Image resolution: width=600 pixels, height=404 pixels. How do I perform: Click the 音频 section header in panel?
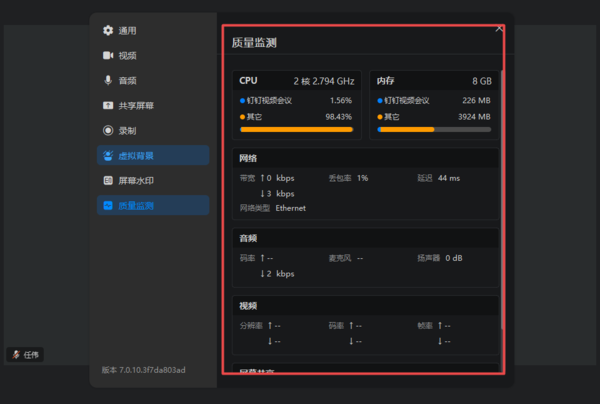(x=365, y=238)
